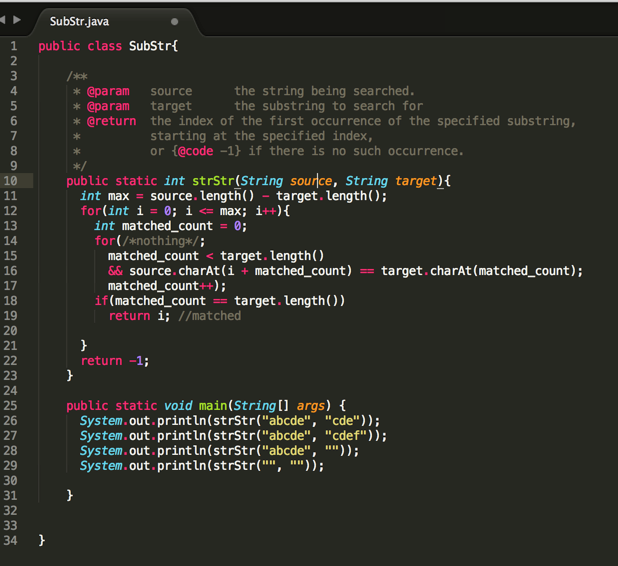Image resolution: width=618 pixels, height=566 pixels.
Task: Click line number 25 in the gutter
Action: (x=11, y=406)
